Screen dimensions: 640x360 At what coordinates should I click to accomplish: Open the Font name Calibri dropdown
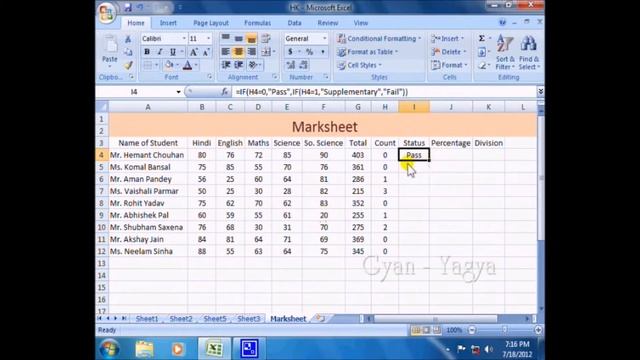[x=184, y=38]
